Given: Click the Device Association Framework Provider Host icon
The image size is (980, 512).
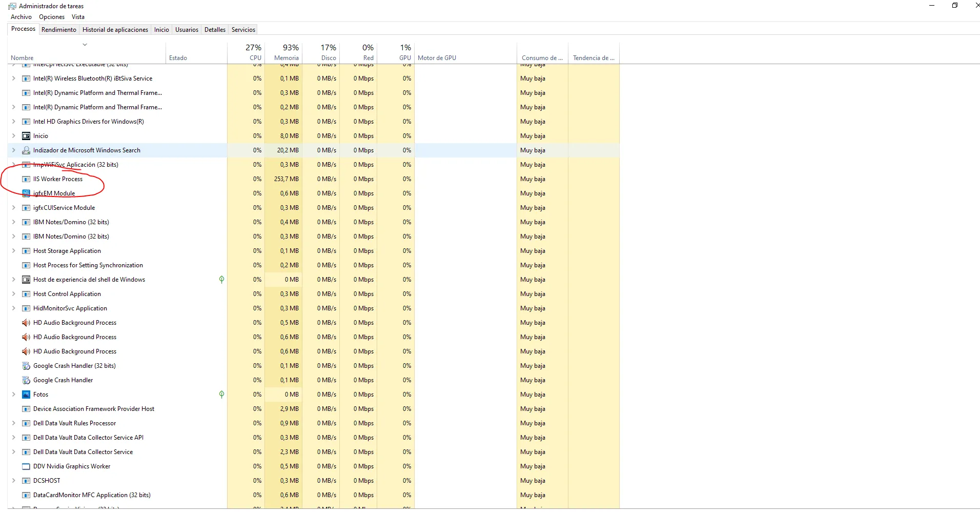Looking at the screenshot, I should click(x=26, y=409).
